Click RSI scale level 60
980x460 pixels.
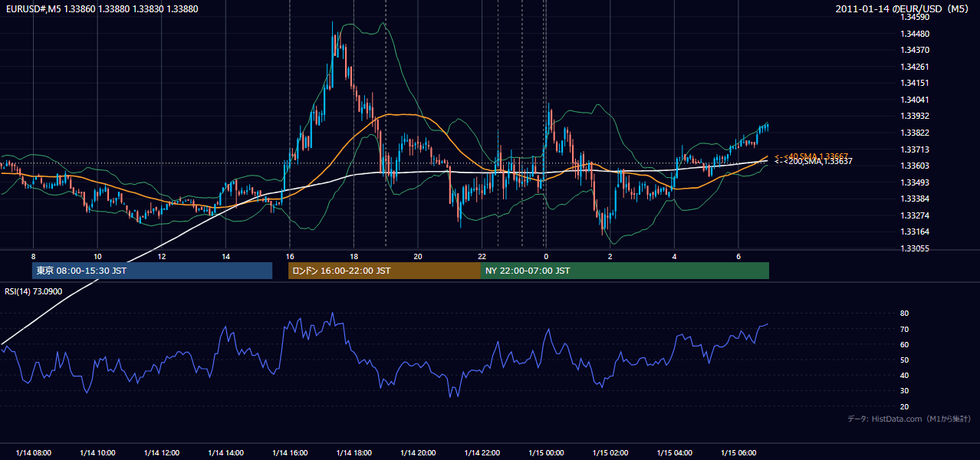(x=904, y=344)
